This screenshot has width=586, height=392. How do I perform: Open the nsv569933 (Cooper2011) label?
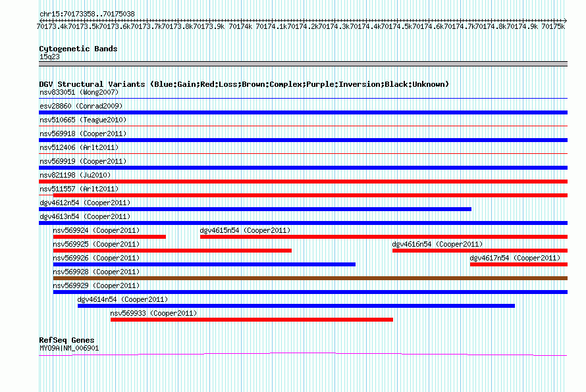tap(153, 313)
